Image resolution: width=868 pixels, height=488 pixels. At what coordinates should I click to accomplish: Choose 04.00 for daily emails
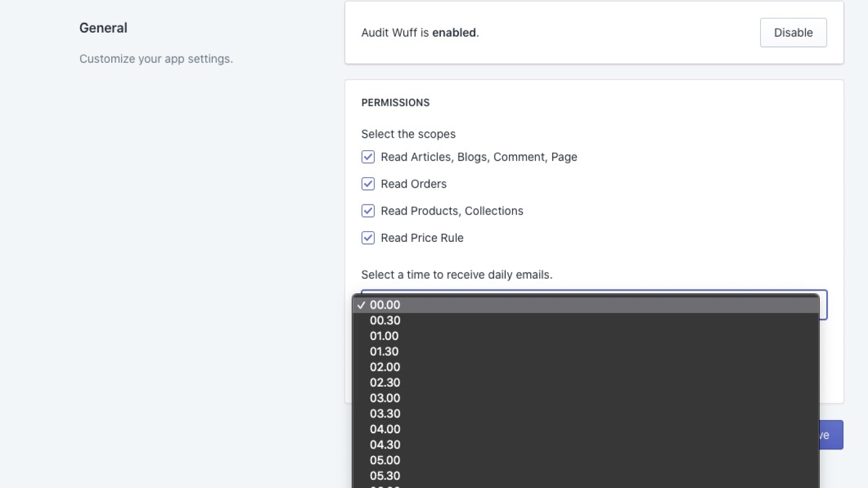click(385, 429)
